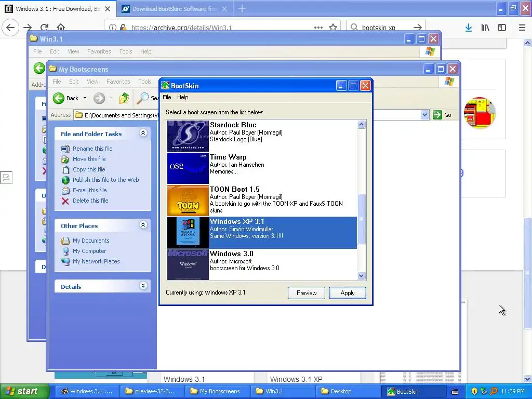532x399 pixels.
Task: Open the Help menu in Win3.1 window
Action: point(145,51)
